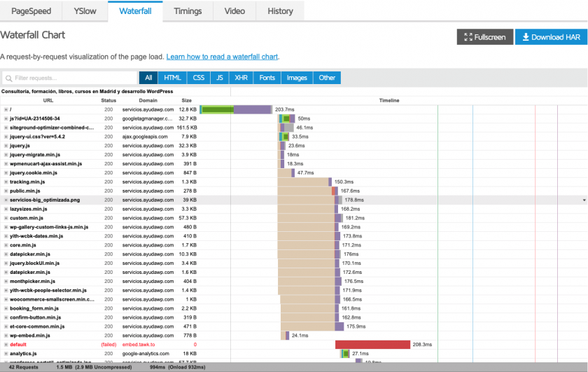588x372 pixels.
Task: Switch to the Timings tab
Action: click(188, 11)
